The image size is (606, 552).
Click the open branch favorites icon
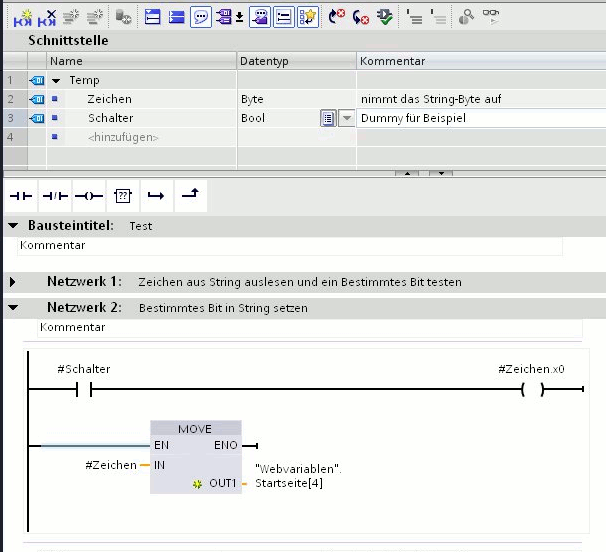(x=156, y=196)
